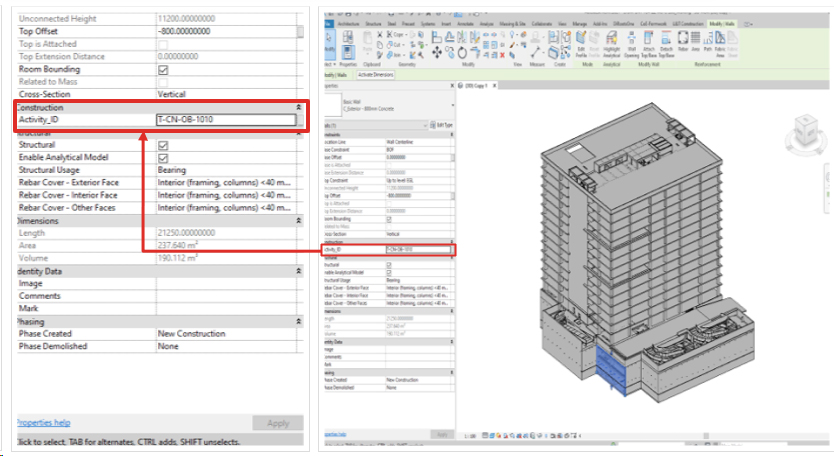The width and height of the screenshot is (834, 456).
Task: Open the Properties help link
Action: (42, 423)
